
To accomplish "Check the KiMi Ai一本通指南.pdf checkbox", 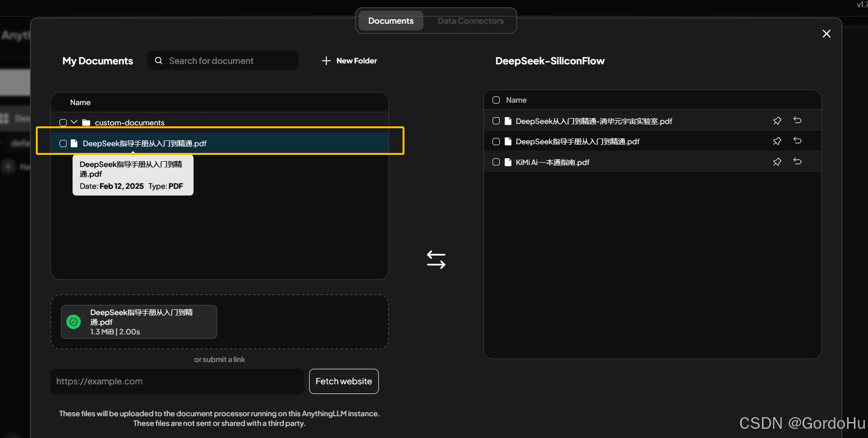I will (x=496, y=162).
